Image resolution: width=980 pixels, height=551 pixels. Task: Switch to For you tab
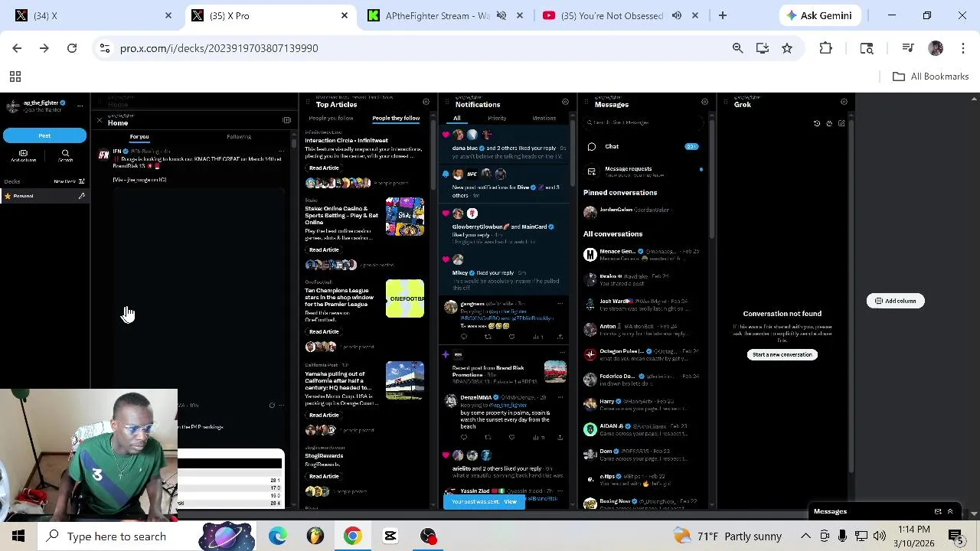pos(139,137)
